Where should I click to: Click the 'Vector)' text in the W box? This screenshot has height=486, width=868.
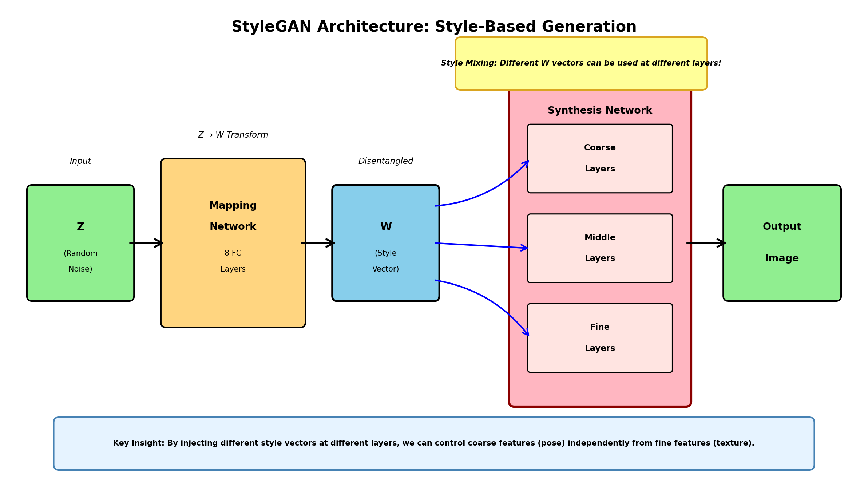(386, 269)
